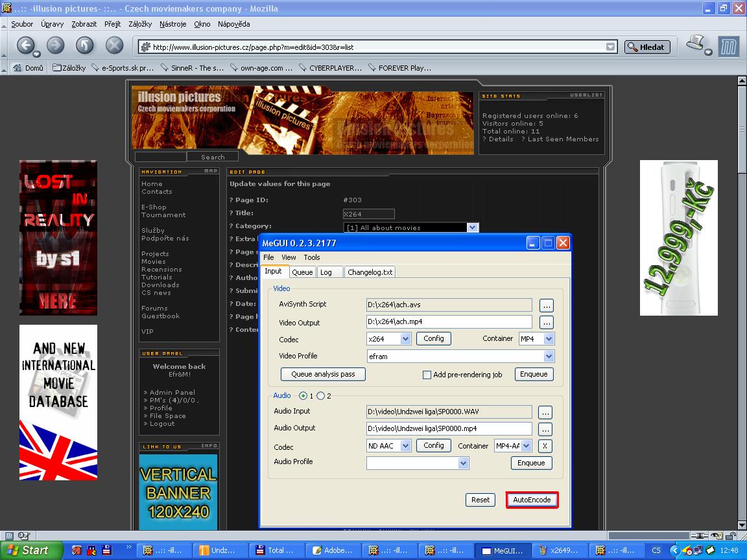The height and width of the screenshot is (560, 747).
Task: Click the audio Enqueue button
Action: pos(531,463)
